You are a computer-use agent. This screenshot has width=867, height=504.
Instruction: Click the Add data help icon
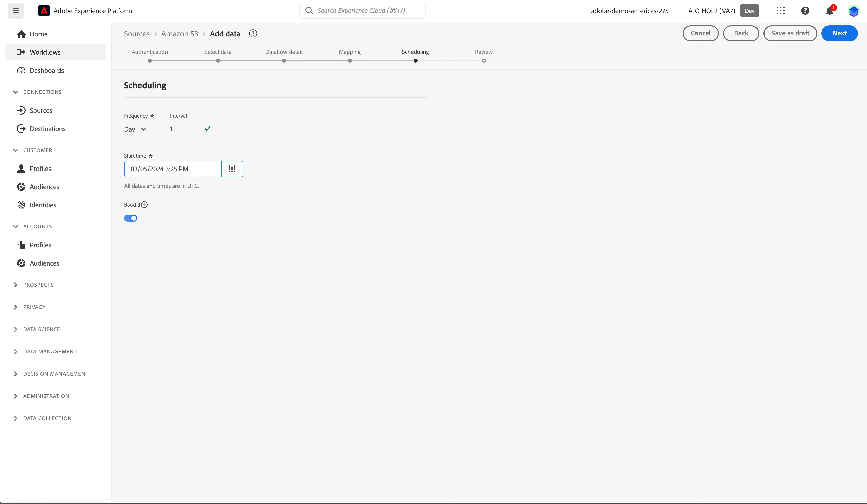coord(253,33)
